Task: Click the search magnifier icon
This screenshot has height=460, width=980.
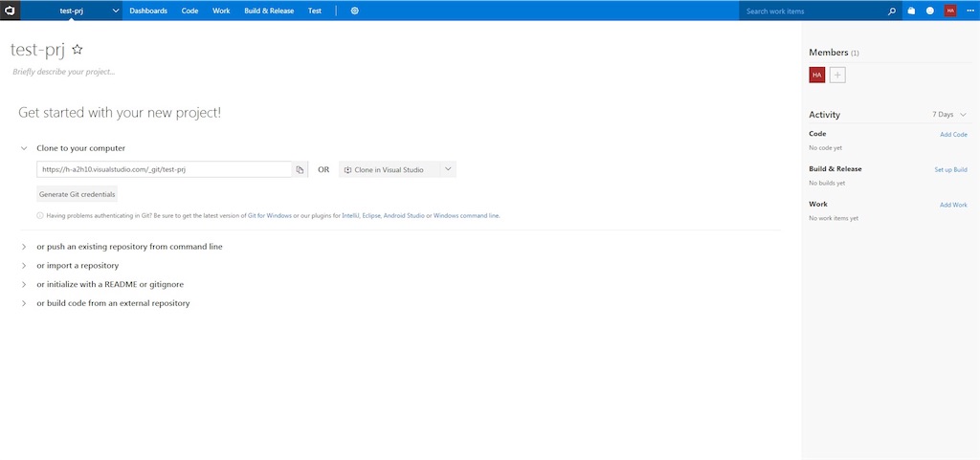Action: (893, 11)
